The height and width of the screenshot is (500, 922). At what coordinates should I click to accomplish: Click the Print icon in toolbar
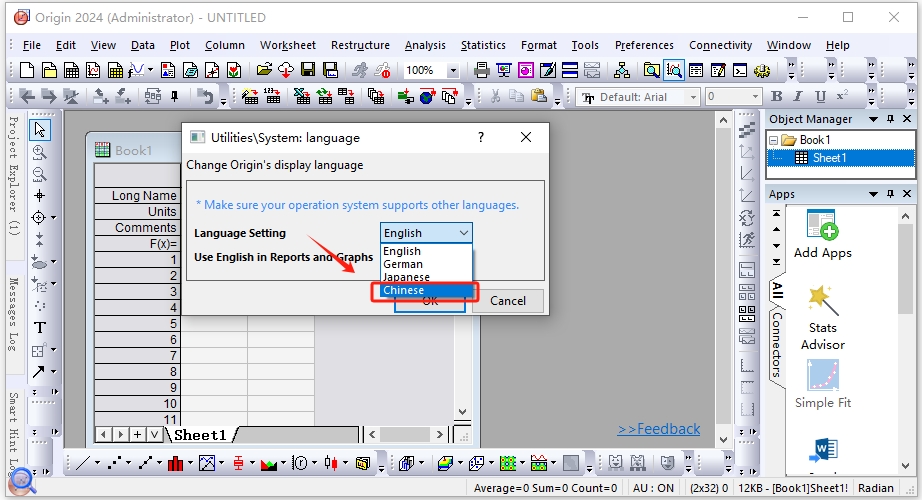(481, 70)
